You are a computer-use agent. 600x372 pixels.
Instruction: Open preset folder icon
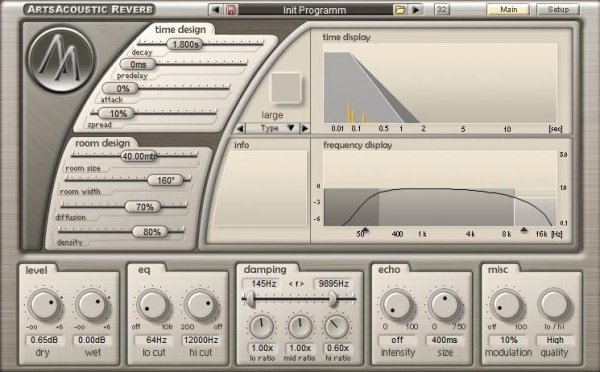click(399, 10)
